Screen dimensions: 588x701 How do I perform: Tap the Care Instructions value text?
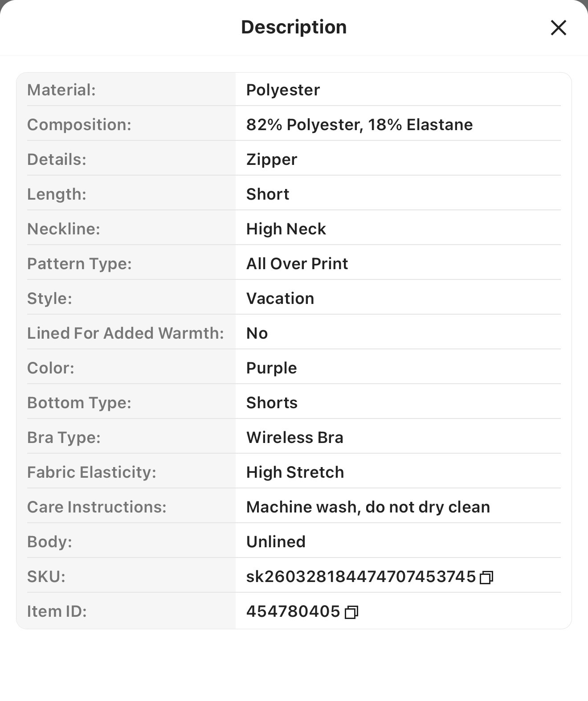coord(368,507)
